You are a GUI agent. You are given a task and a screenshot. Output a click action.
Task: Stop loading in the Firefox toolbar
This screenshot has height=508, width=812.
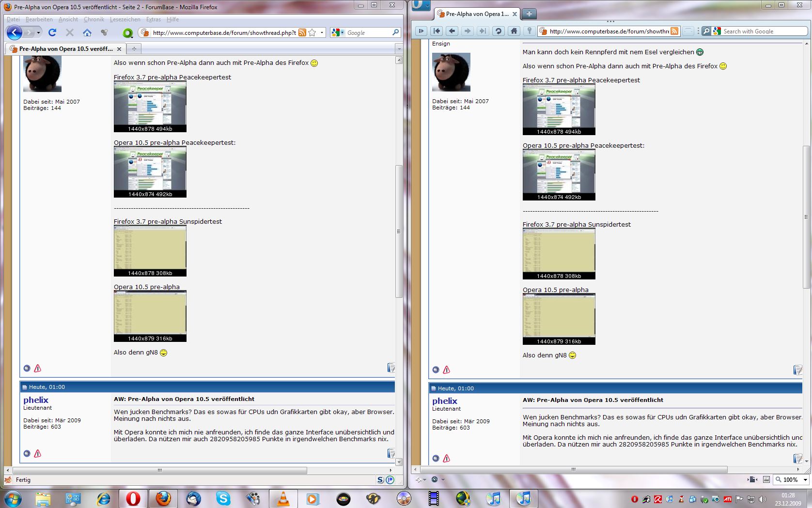(70, 32)
